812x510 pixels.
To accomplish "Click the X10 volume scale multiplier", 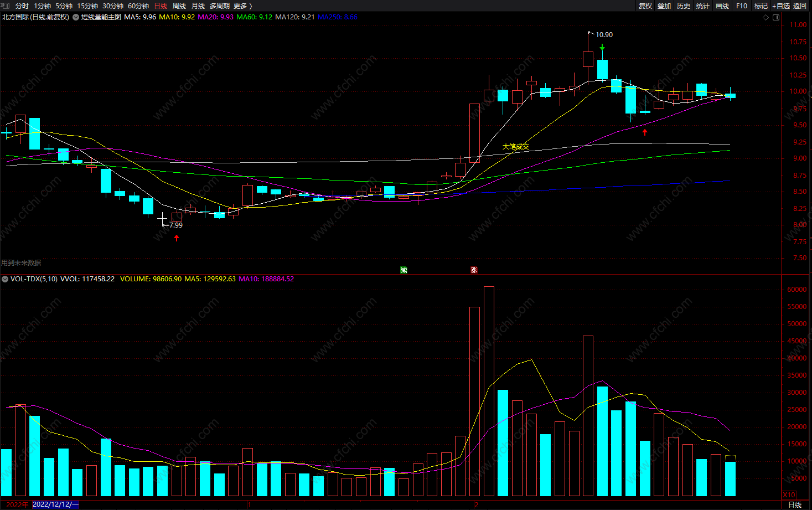I will click(x=789, y=494).
